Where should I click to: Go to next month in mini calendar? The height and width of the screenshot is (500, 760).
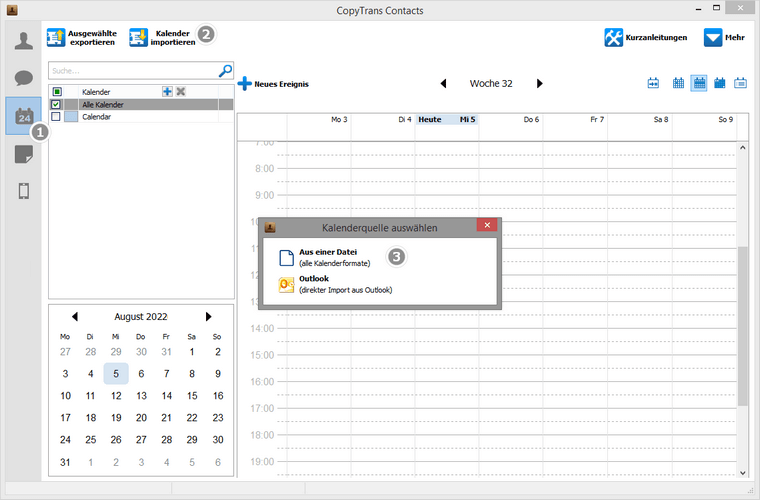point(208,316)
